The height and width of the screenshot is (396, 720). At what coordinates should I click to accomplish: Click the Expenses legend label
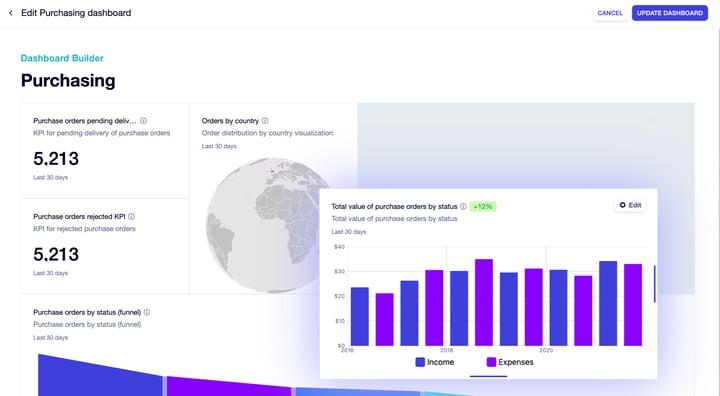tap(516, 362)
